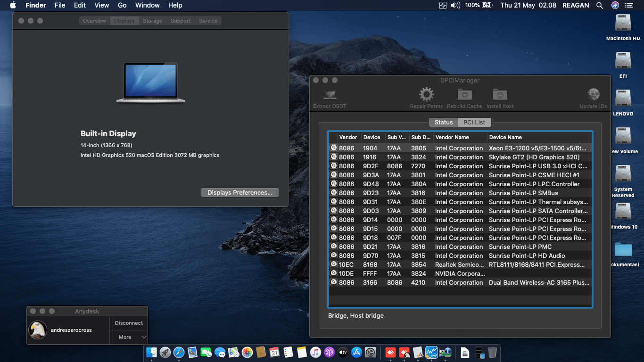Switch to the Overview tab in About This Mac
Viewport: 644px width, 362px height.
pyautogui.click(x=95, y=21)
